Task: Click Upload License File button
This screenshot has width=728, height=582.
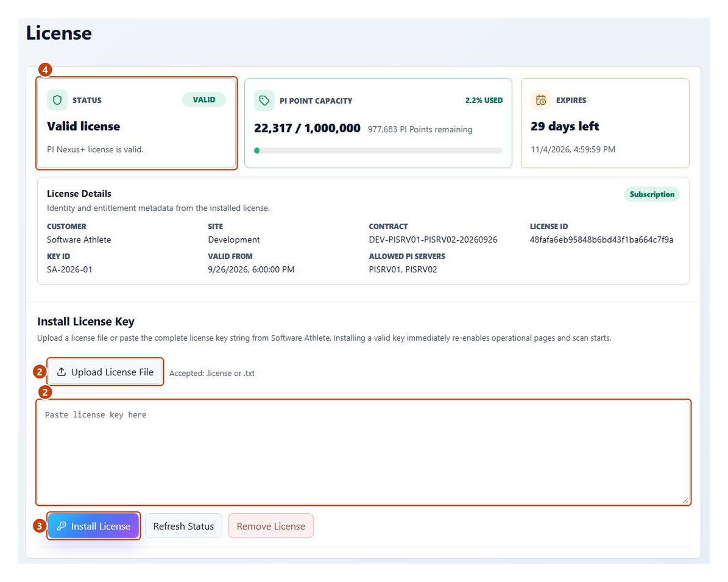Action: 105,372
